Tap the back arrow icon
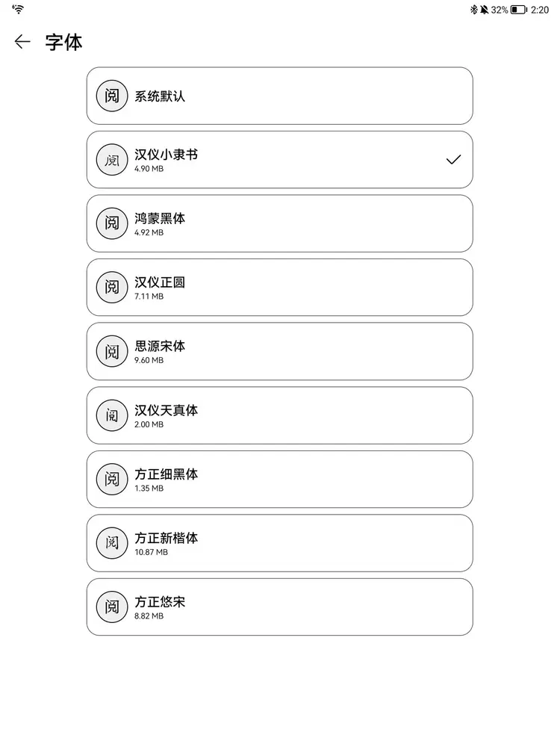The width and height of the screenshot is (560, 747). (x=22, y=42)
